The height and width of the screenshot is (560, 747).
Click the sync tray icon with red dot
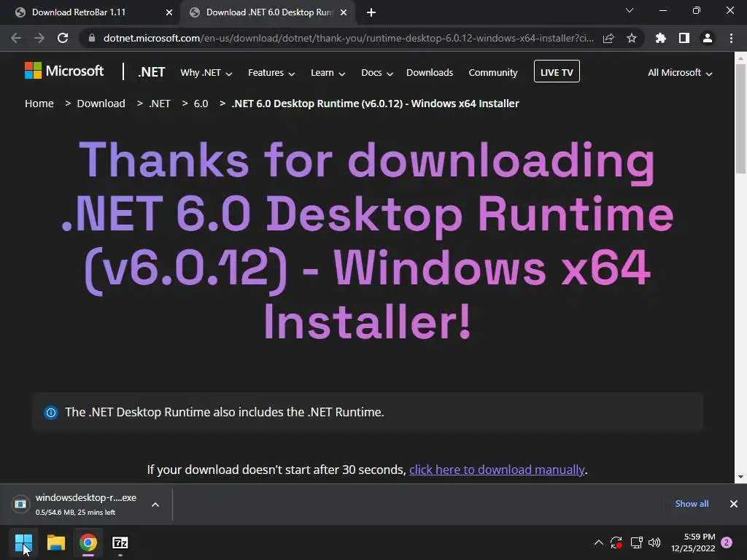pyautogui.click(x=616, y=542)
